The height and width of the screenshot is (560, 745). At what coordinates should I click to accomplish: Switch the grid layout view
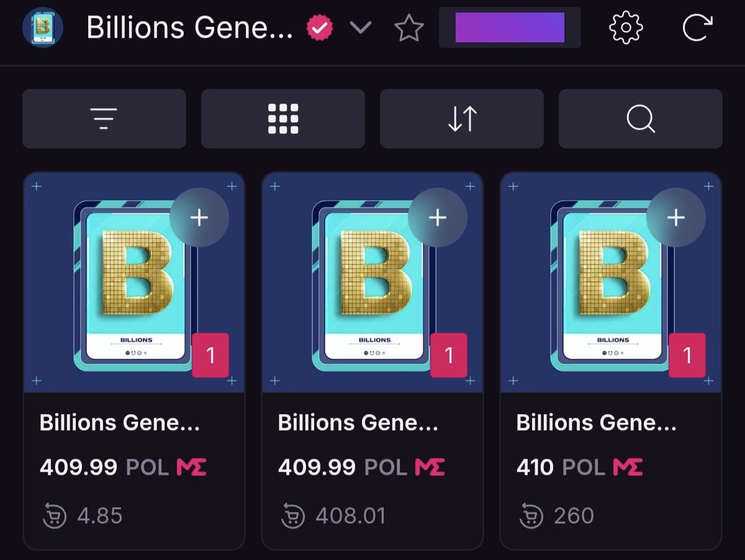(x=283, y=119)
